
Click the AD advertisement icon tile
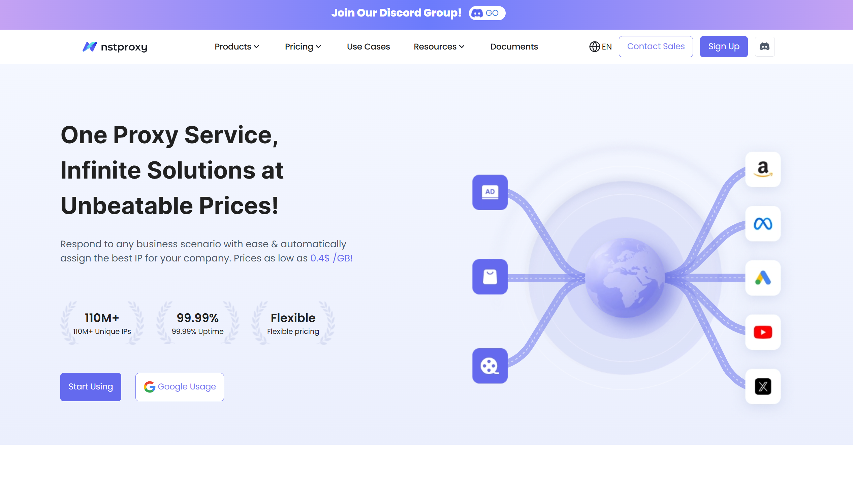tap(489, 192)
